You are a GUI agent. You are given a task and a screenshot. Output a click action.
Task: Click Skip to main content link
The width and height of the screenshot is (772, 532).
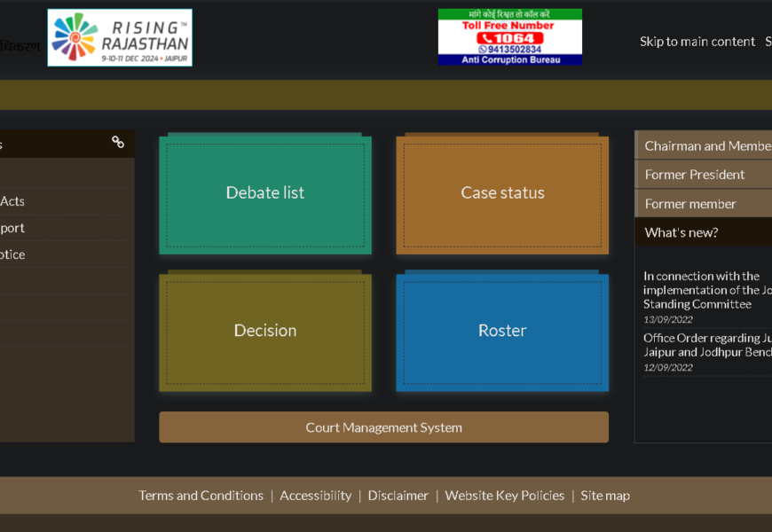point(697,42)
